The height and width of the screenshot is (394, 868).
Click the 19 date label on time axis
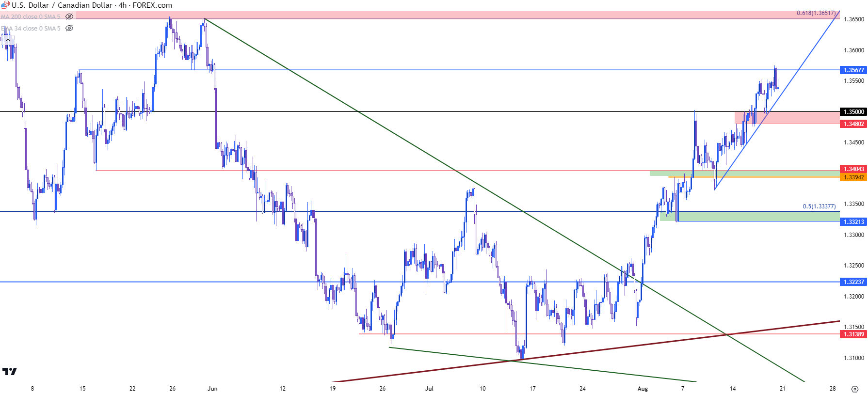[333, 389]
